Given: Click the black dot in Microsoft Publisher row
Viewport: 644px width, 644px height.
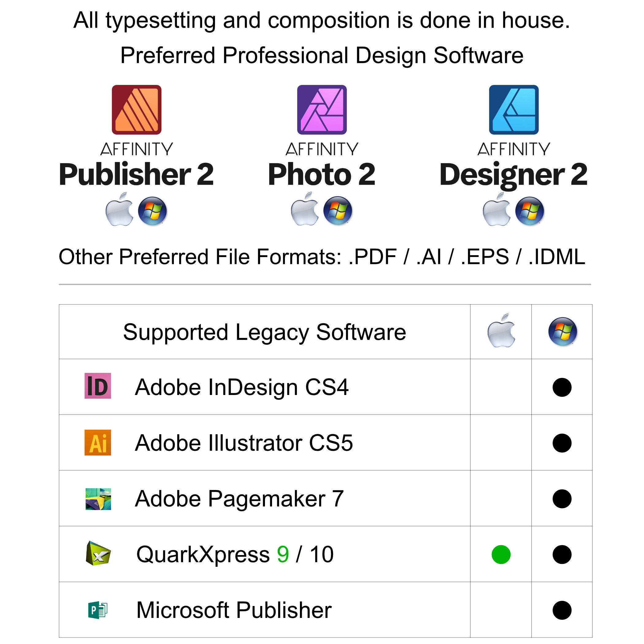Looking at the screenshot, I should click(x=562, y=610).
